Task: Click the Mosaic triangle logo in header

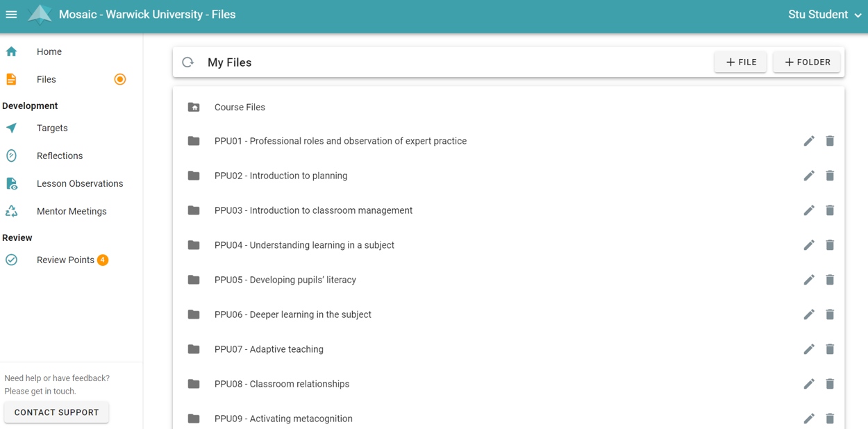Action: coord(40,14)
